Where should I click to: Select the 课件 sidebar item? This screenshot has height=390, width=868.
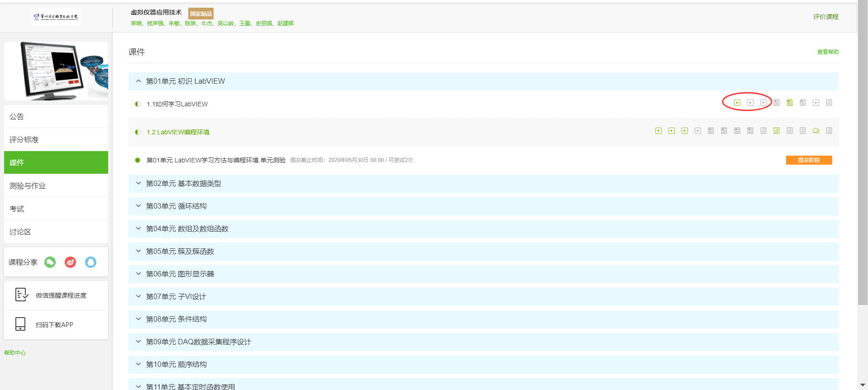pyautogui.click(x=56, y=162)
